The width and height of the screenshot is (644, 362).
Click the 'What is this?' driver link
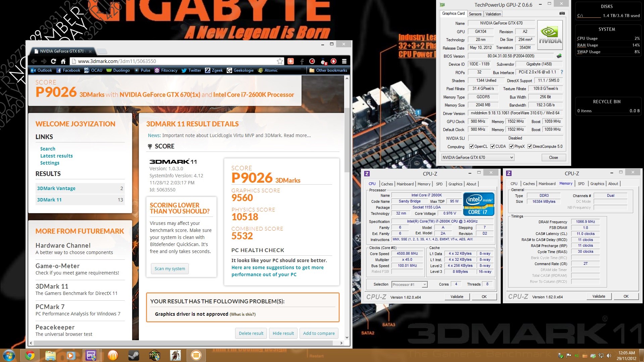point(243,314)
